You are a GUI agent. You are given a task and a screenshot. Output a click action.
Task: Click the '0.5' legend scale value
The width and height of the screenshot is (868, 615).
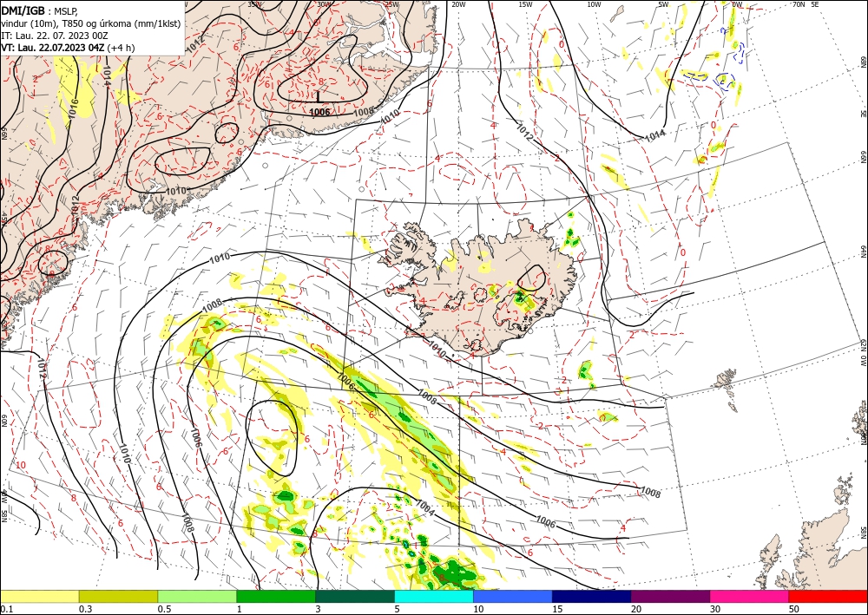point(164,609)
